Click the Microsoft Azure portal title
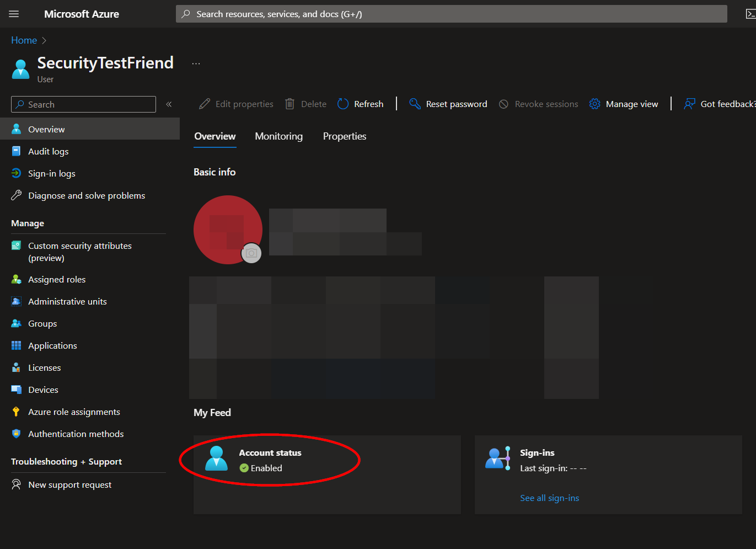This screenshot has width=756, height=549. pyautogui.click(x=82, y=14)
